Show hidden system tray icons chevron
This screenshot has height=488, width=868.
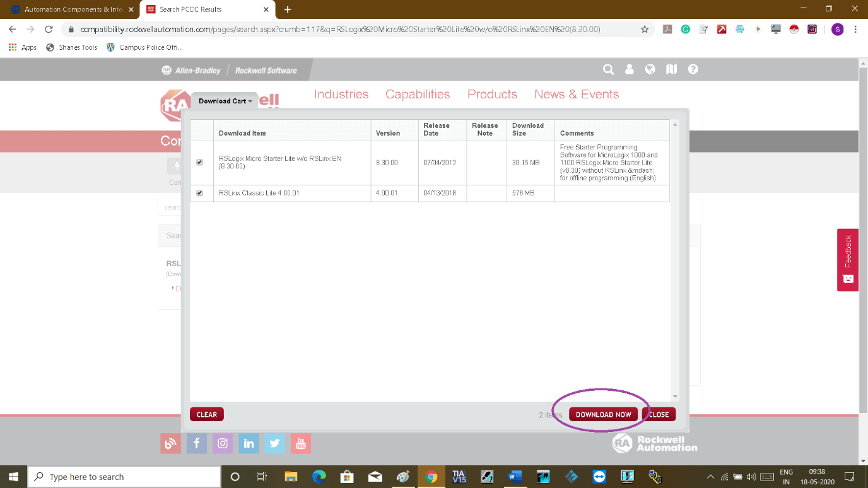click(x=710, y=477)
